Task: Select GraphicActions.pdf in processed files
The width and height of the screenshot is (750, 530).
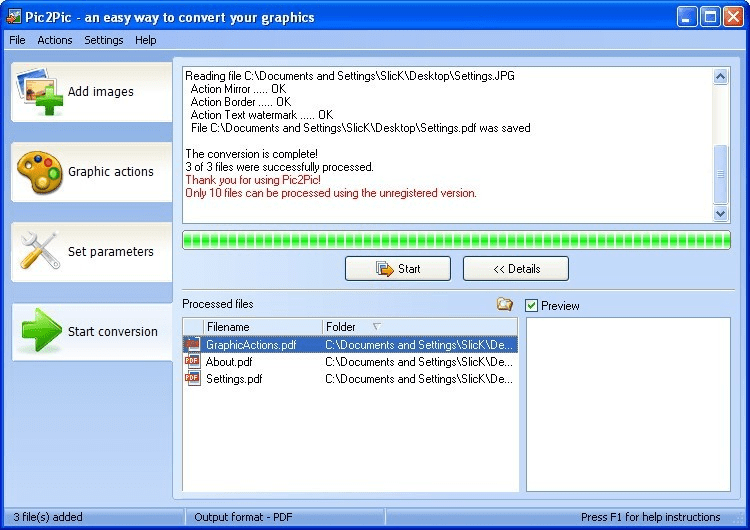Action: click(251, 344)
